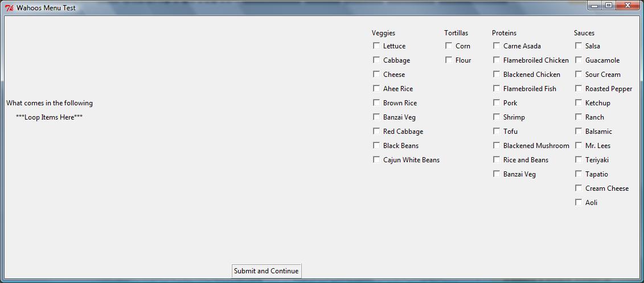Screen dimensions: 644x283
Task: Check Brown Rice
Action: tap(376, 102)
